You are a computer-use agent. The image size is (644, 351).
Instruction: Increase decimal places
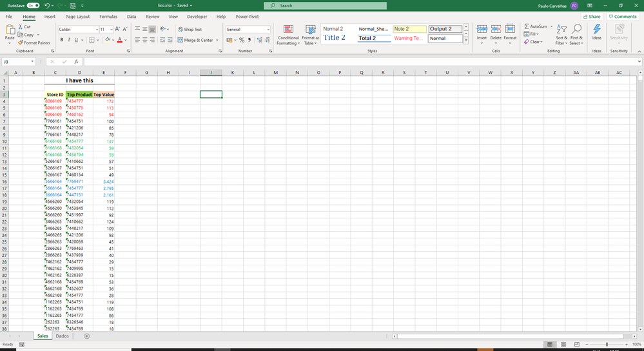(x=260, y=40)
